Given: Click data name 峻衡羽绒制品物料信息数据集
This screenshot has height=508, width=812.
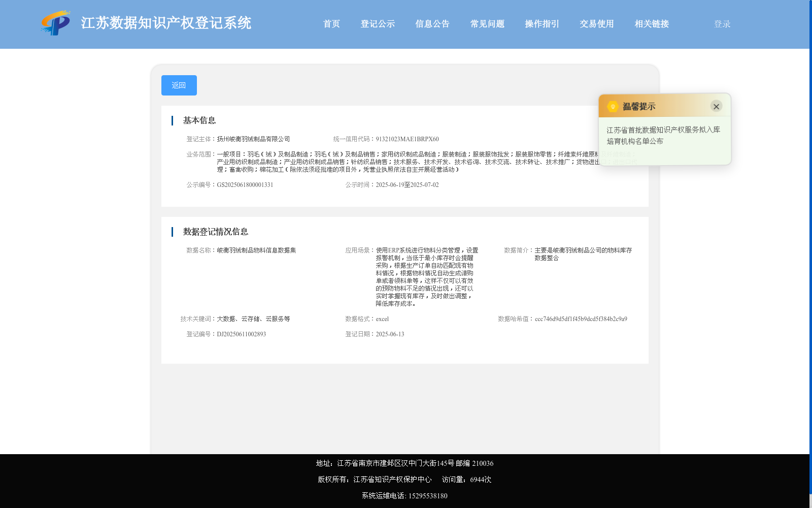Looking at the screenshot, I should (256, 250).
